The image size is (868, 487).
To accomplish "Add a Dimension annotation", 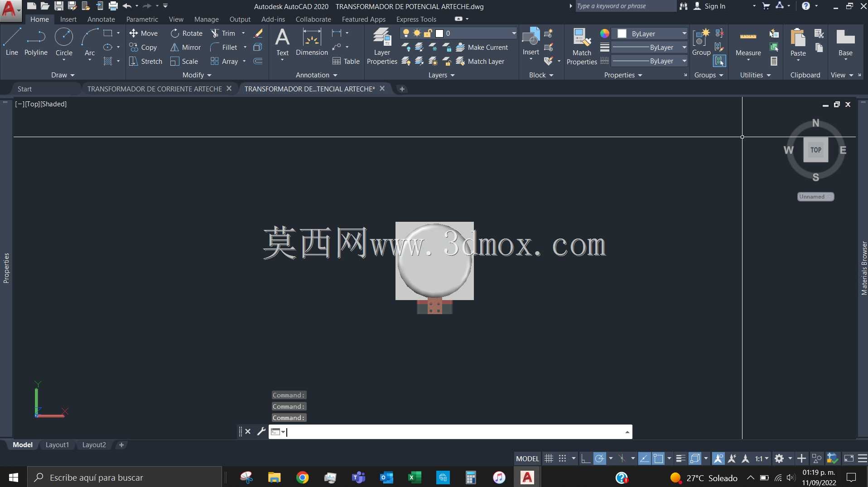I will coord(312,42).
